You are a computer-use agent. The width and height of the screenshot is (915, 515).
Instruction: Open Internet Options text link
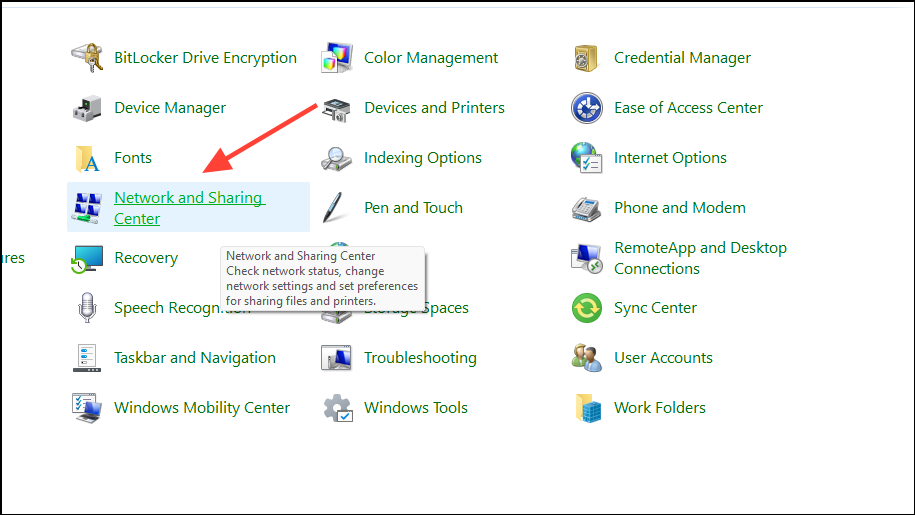(x=670, y=158)
